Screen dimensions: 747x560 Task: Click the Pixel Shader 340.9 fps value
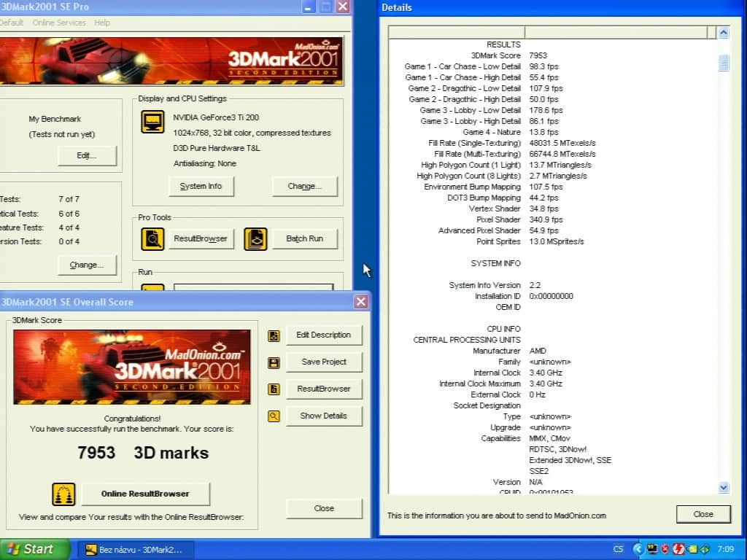546,220
